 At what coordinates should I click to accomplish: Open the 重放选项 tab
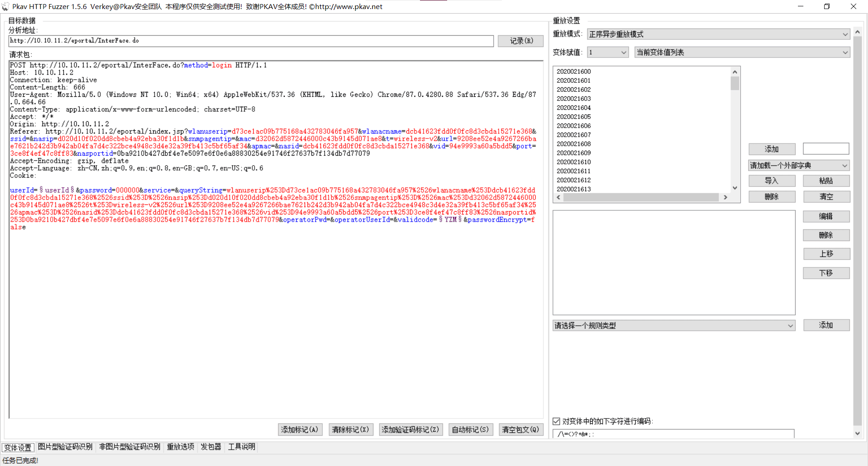[180, 447]
